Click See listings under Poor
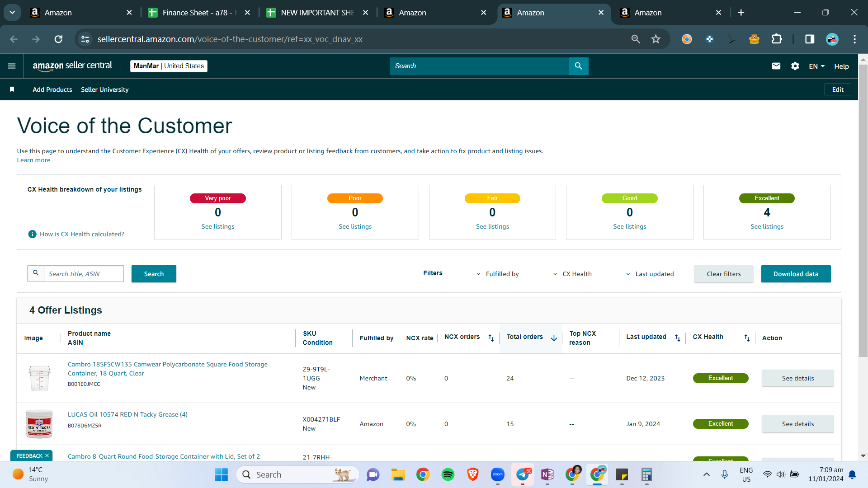Screen dimensions: 868x488 pyautogui.click(x=355, y=226)
